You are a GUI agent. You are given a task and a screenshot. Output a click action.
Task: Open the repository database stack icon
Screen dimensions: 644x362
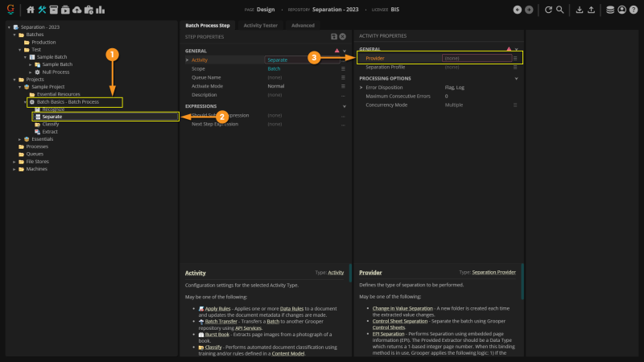[x=610, y=10]
